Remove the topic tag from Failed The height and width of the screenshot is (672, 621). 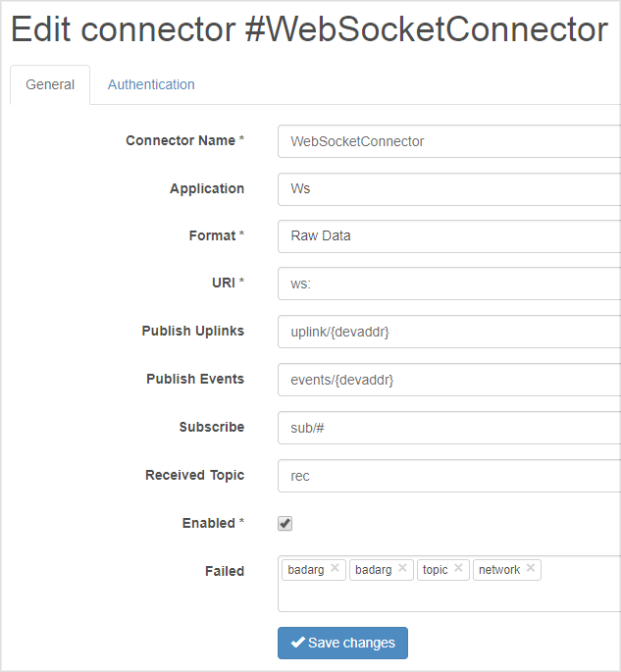pyautogui.click(x=458, y=569)
